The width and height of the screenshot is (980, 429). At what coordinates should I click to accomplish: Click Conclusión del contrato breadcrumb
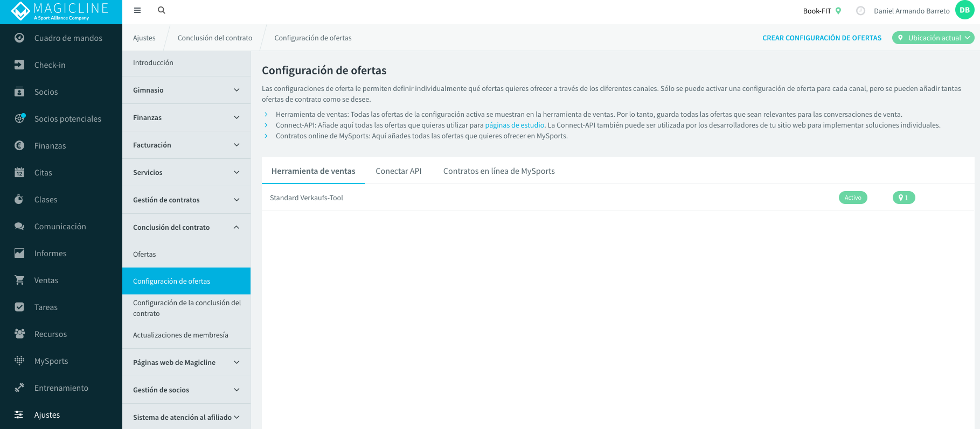pos(215,38)
